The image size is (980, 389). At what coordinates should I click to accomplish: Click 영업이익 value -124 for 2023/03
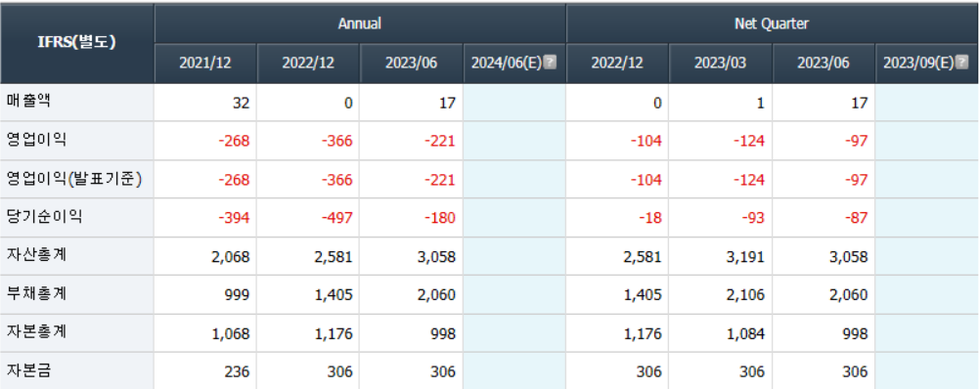coord(749,141)
